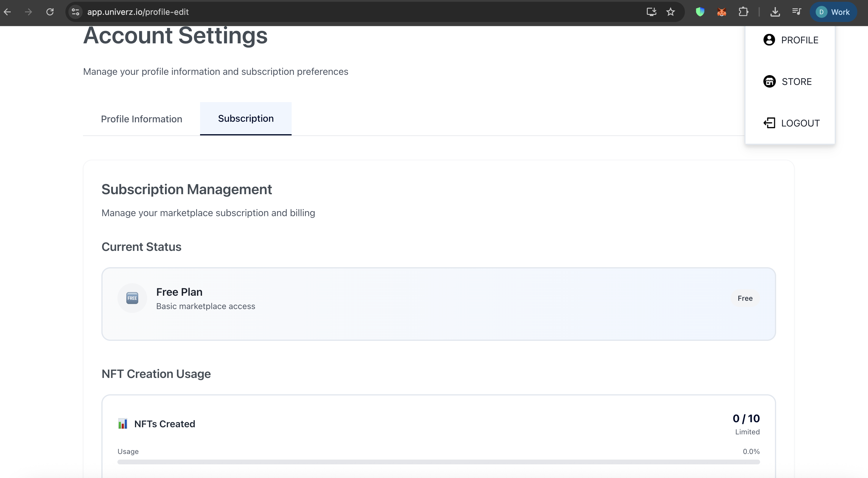Click the logout arrow icon

[769, 123]
